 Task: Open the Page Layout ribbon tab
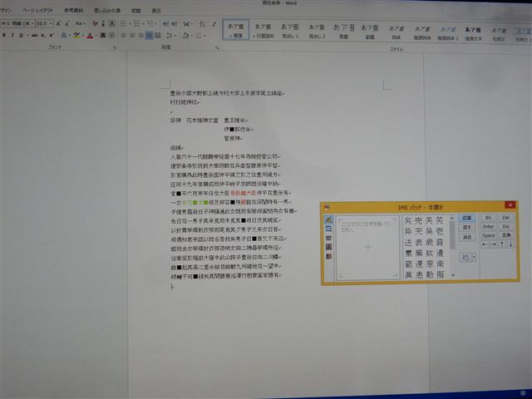(37, 11)
